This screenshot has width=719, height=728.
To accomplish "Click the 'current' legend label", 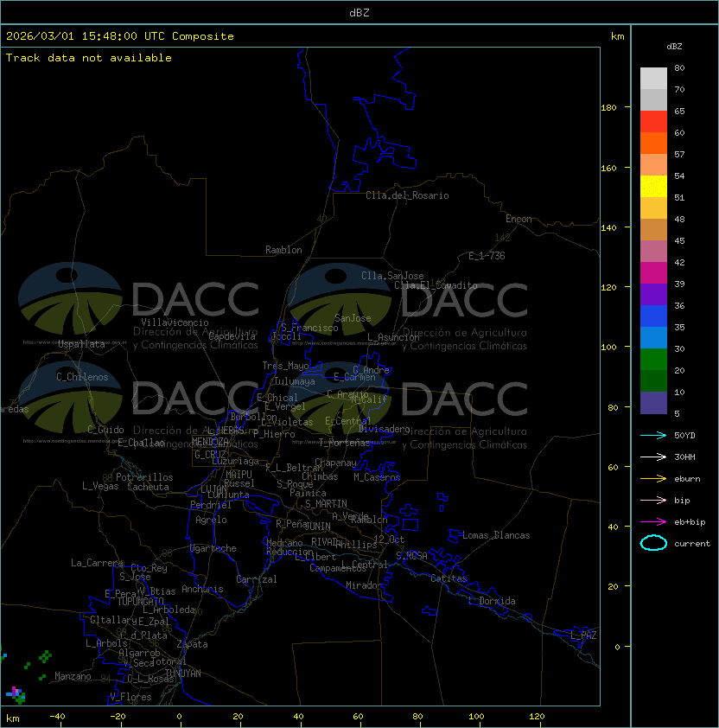I will 692,544.
